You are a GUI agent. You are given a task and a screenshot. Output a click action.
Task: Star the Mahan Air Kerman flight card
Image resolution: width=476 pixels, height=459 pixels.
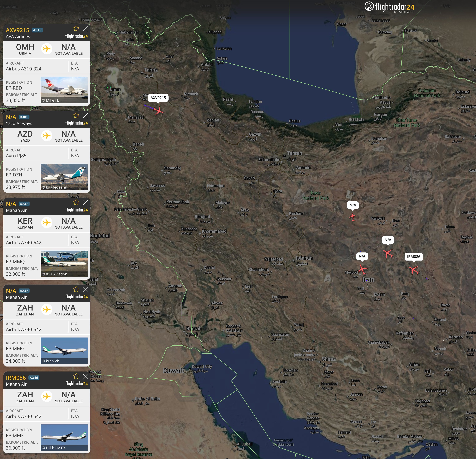tap(76, 202)
